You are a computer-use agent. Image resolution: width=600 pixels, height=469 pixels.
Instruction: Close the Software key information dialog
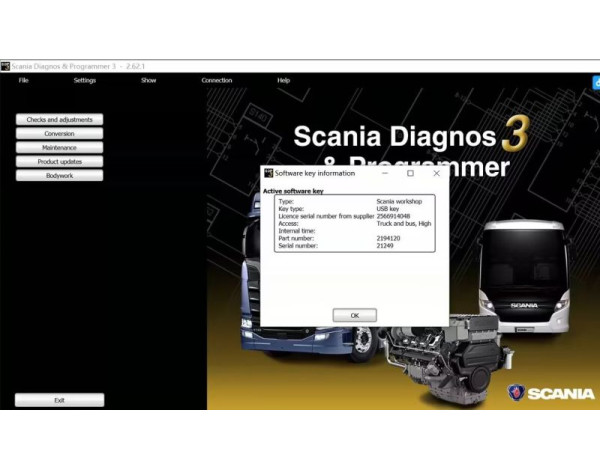click(x=436, y=173)
